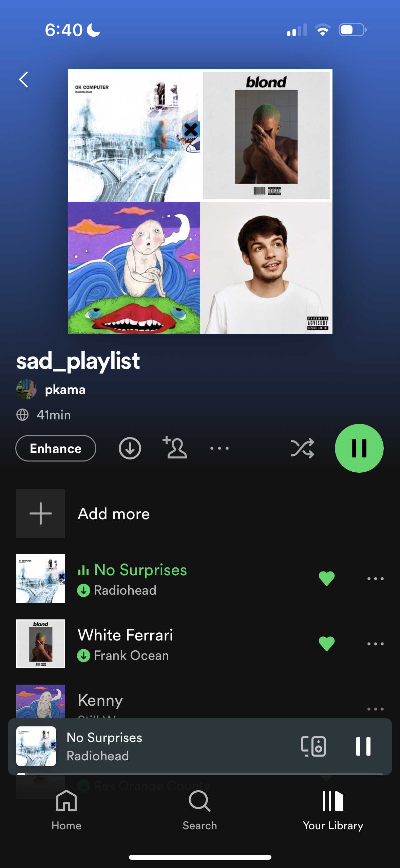
Task: Open playlist three-dot options menu
Action: point(220,448)
